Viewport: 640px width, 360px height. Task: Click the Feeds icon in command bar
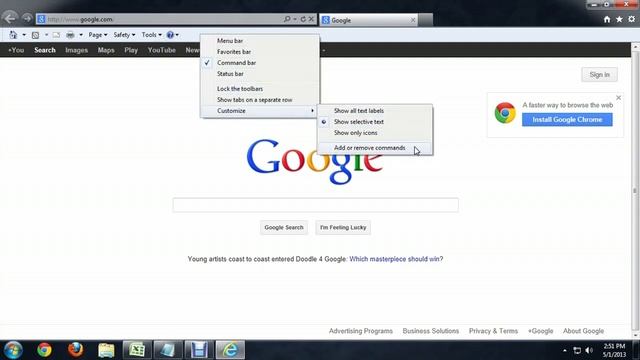coord(36,35)
